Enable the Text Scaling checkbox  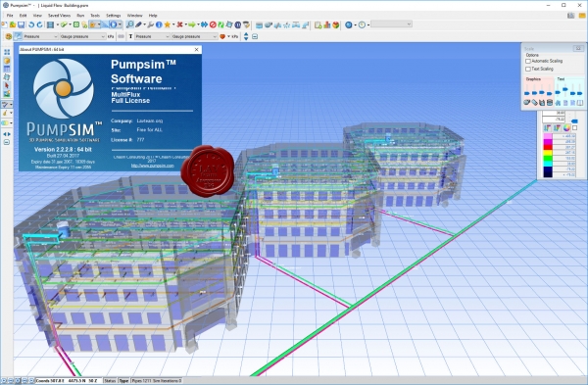(528, 69)
